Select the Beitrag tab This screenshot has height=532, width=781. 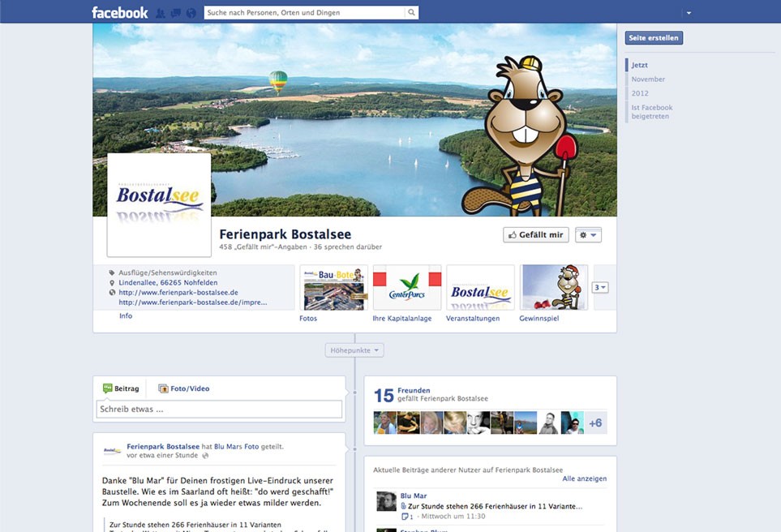pos(121,388)
